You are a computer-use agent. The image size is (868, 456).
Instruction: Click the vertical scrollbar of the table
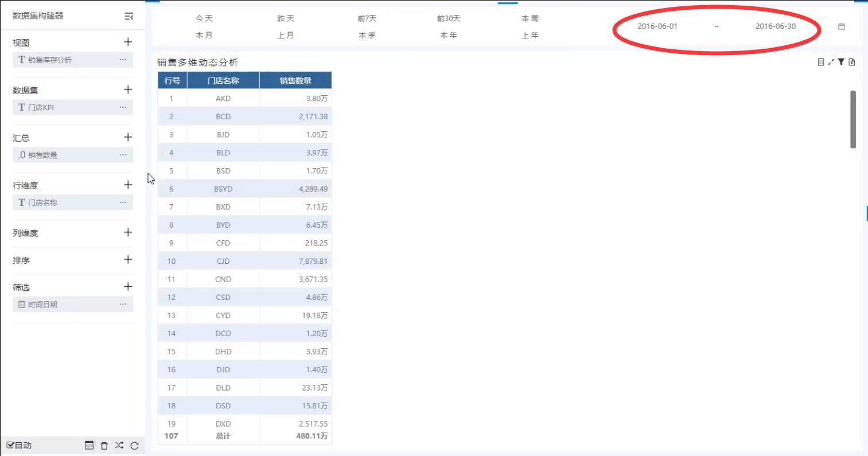[x=853, y=119]
